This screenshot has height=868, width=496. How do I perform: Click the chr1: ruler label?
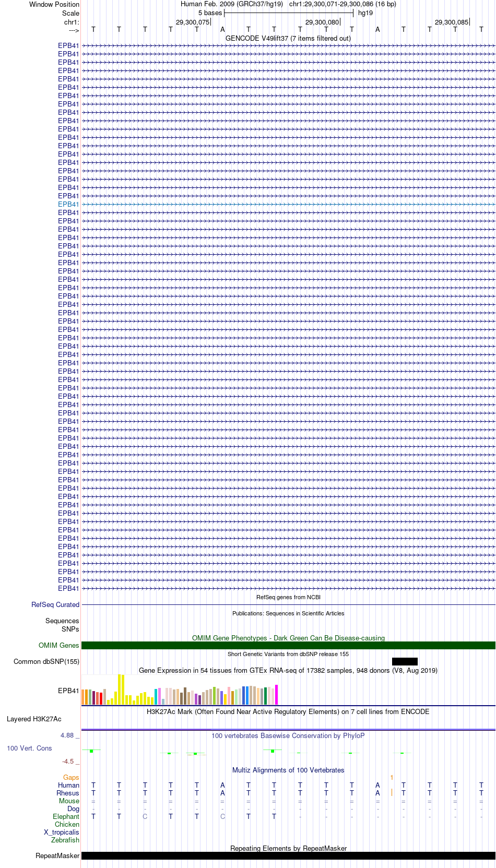(x=72, y=22)
